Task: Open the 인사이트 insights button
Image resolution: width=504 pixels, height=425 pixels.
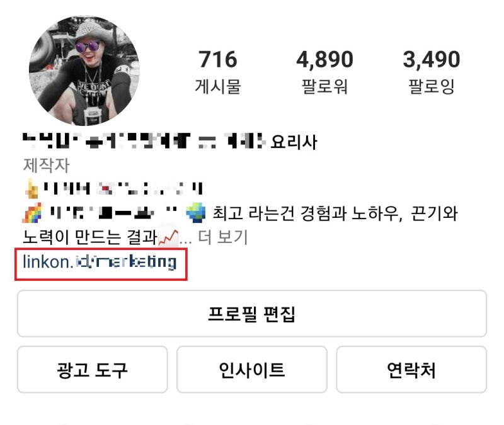Action: point(251,370)
